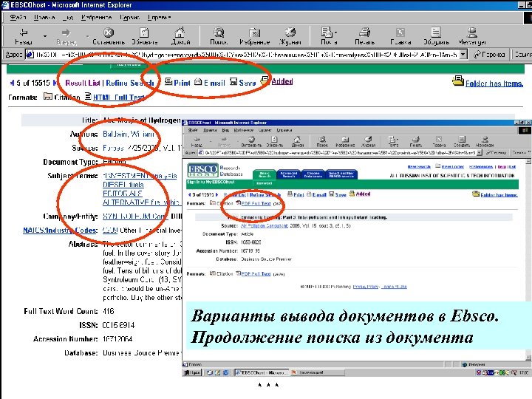Click the 'Print' link in main page
The width and height of the screenshot is (532, 399).
click(x=182, y=83)
